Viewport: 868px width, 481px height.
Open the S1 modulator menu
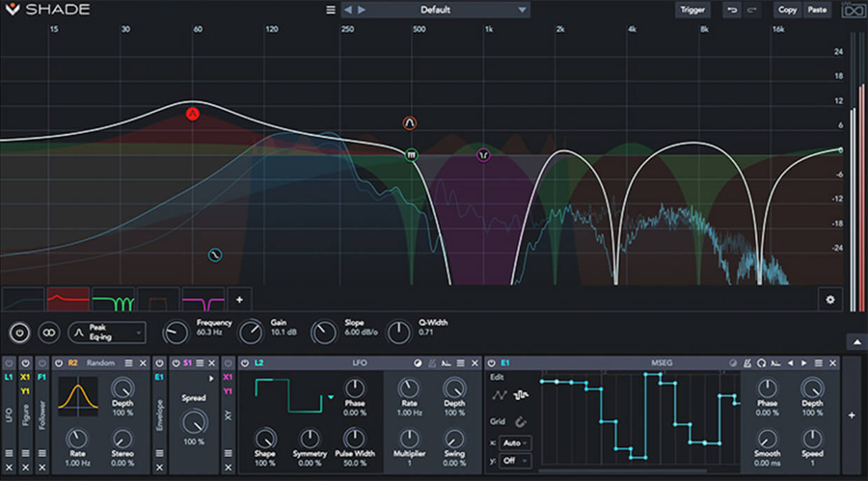click(x=200, y=363)
